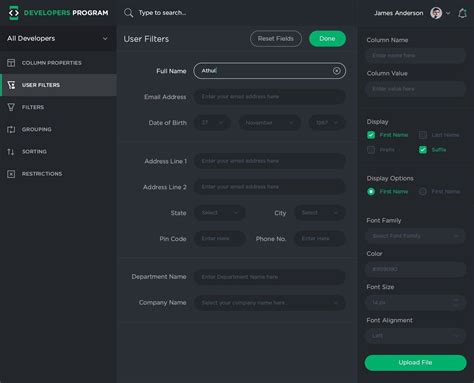Click the Restrictions sidebar icon

(x=11, y=174)
